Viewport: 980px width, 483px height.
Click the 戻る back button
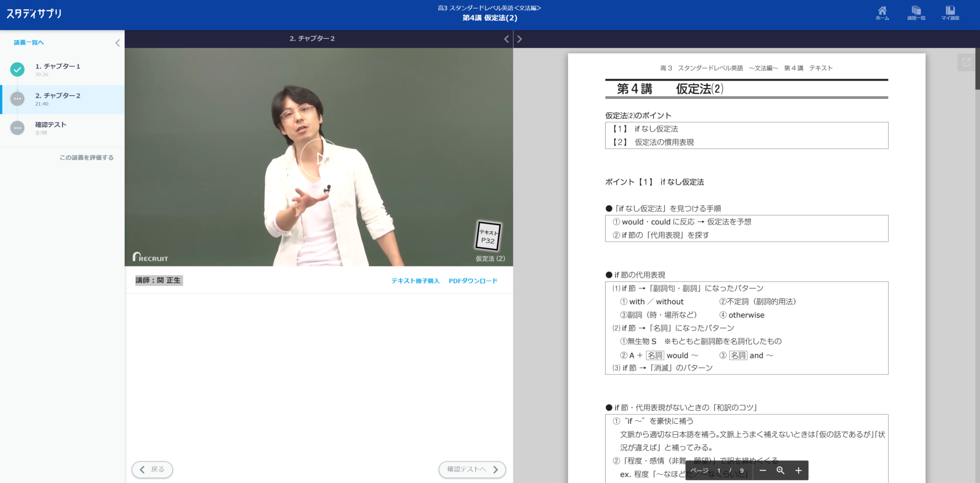[x=152, y=470]
